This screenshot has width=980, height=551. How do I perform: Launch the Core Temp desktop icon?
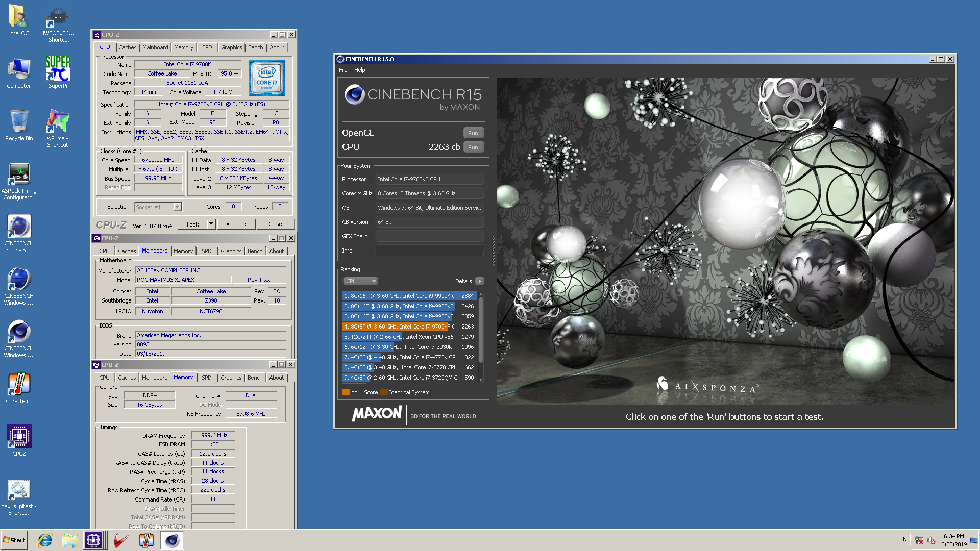point(19,388)
